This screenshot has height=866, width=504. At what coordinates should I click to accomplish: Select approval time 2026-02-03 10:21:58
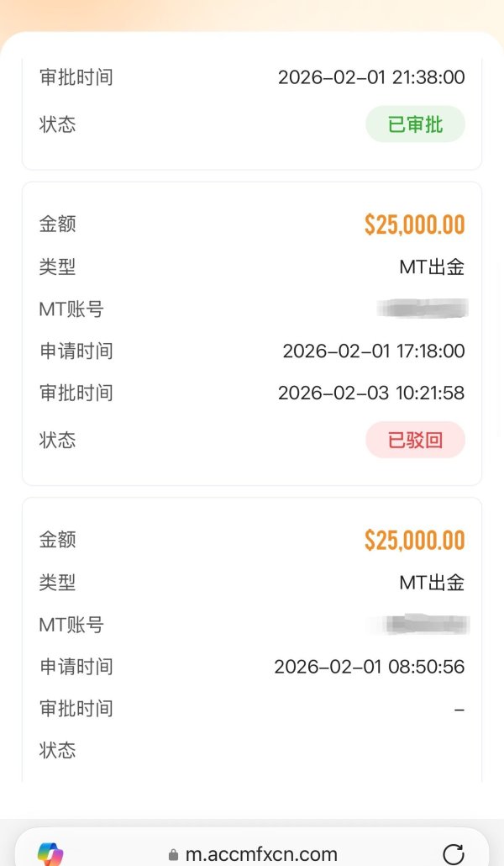[x=371, y=393]
